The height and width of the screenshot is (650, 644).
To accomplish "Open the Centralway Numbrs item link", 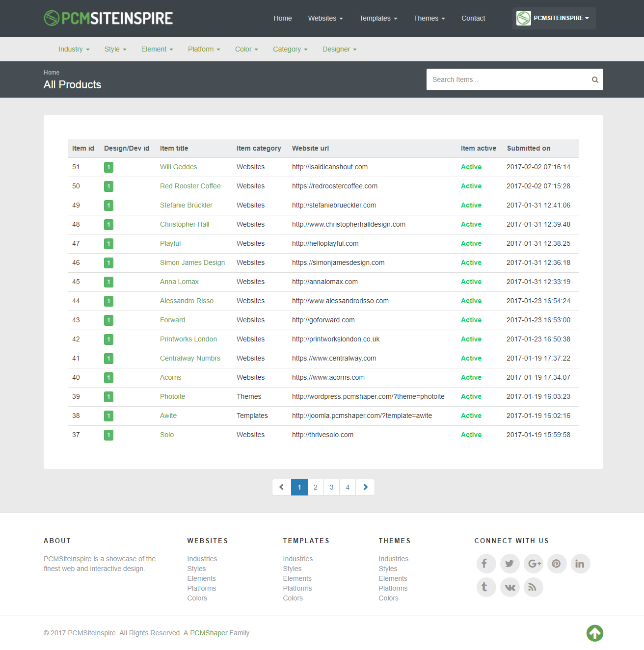I will (x=190, y=359).
